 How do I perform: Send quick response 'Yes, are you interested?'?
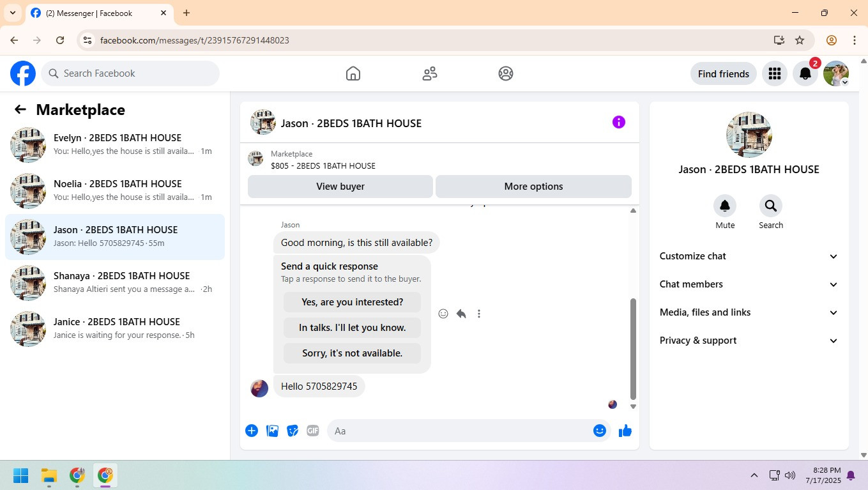pyautogui.click(x=353, y=302)
